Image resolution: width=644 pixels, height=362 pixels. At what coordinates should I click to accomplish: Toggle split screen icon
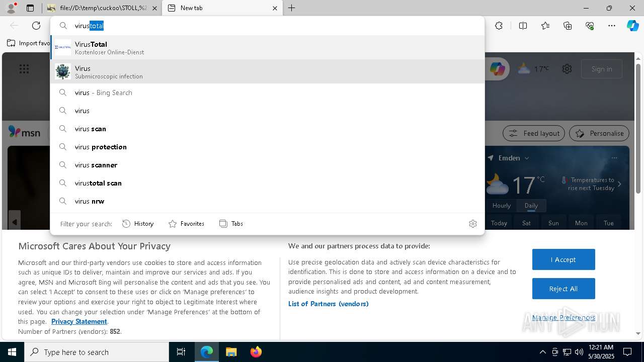[523, 26]
